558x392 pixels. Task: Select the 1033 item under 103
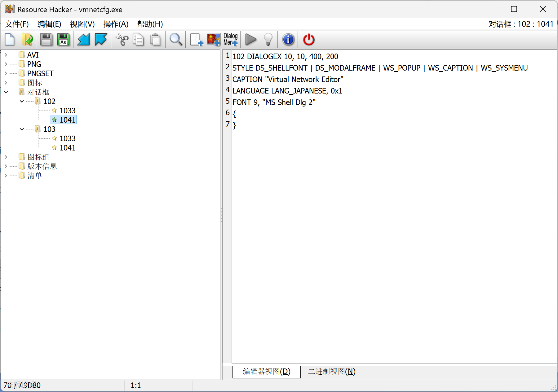tap(67, 138)
